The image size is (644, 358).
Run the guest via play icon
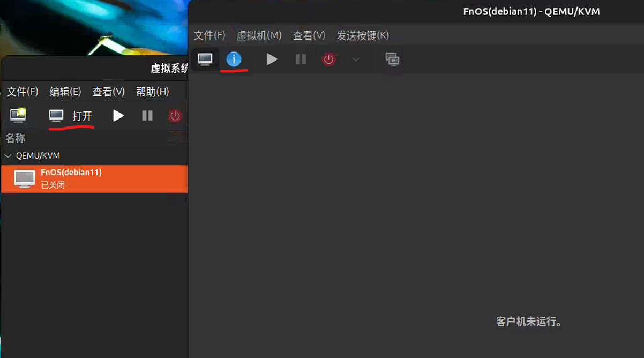[x=272, y=59]
